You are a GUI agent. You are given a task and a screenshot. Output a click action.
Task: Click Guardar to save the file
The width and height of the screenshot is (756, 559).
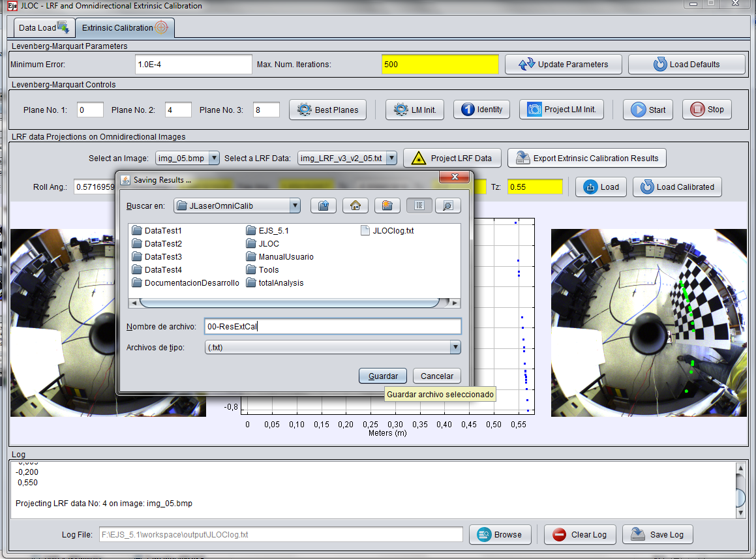coord(383,376)
